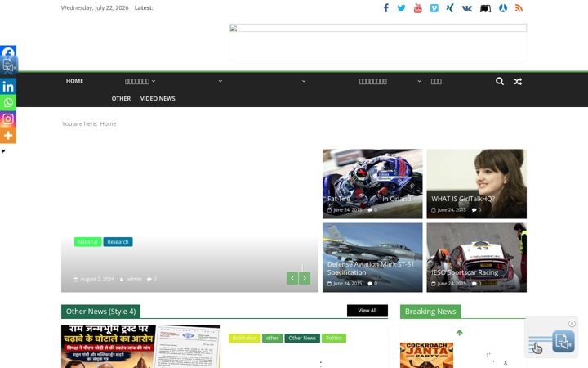Open Defense Aviation Mark ST-51 Specification article
Viewport: 588px width, 368px height.
[x=371, y=268]
